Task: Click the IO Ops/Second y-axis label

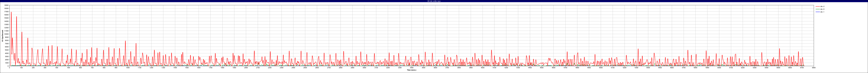Action: pyautogui.click(x=2, y=35)
